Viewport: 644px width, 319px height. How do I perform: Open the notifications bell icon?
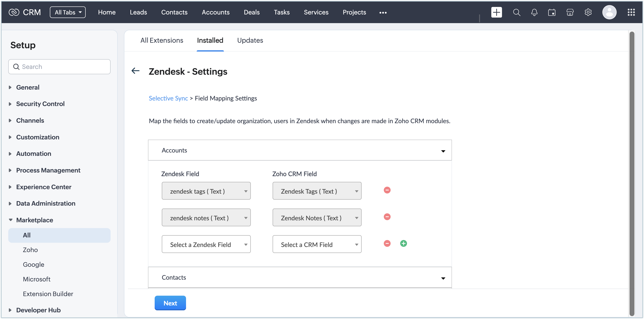coord(534,12)
